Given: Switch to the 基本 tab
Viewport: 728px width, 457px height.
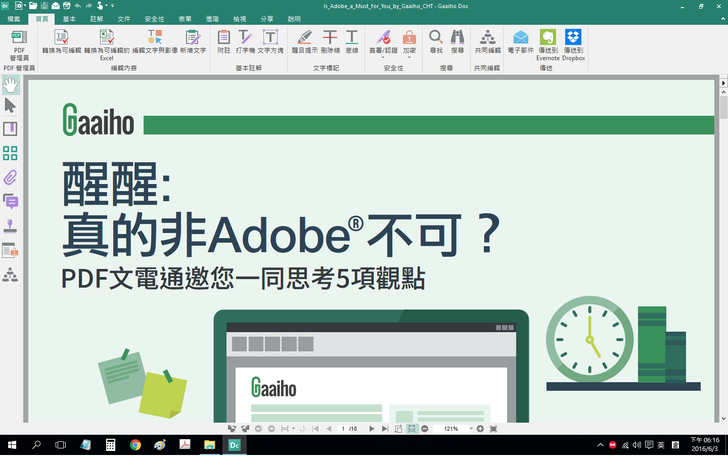Looking at the screenshot, I should pos(69,19).
